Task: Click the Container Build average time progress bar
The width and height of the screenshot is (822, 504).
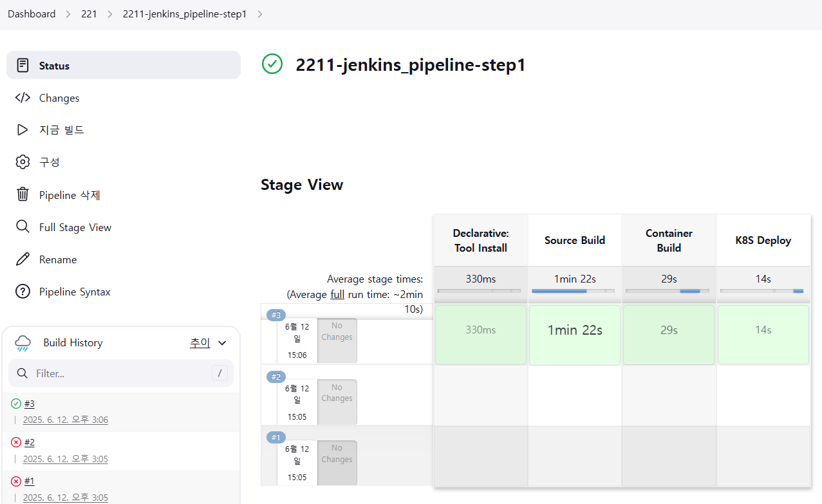Action: pyautogui.click(x=668, y=291)
